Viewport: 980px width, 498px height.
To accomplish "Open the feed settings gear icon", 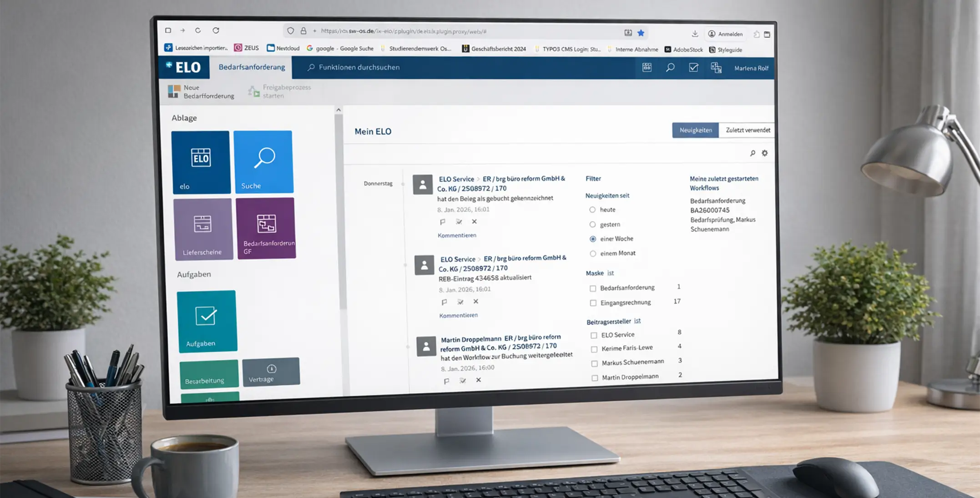I will pyautogui.click(x=765, y=153).
